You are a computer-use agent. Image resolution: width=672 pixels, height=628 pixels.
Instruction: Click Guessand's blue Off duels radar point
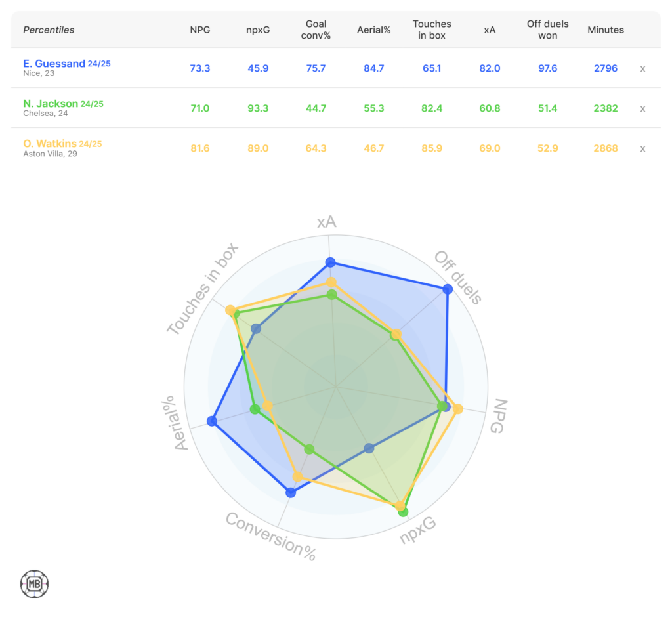pyautogui.click(x=448, y=289)
